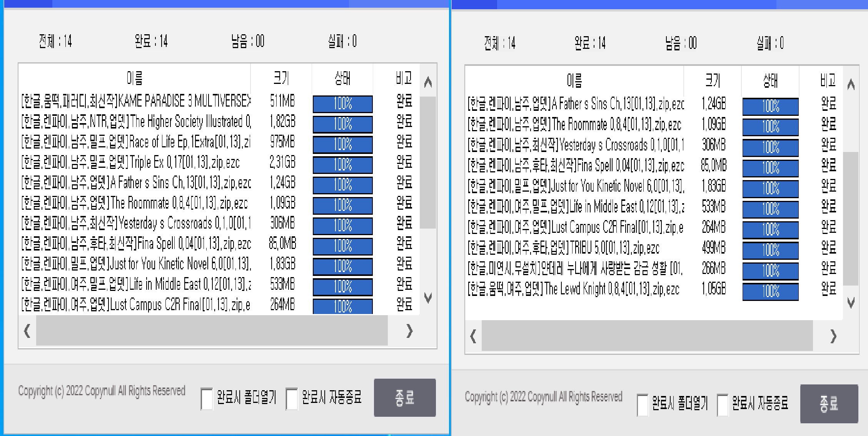
Task: Click scroll right arrow in right window list
Action: coord(833,336)
